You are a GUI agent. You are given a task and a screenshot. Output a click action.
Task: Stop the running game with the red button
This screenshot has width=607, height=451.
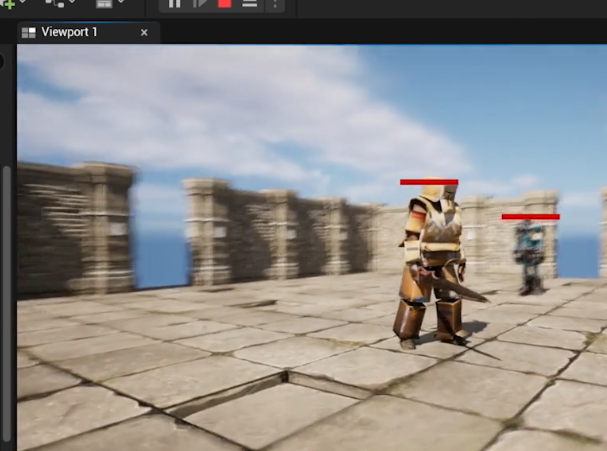(225, 3)
